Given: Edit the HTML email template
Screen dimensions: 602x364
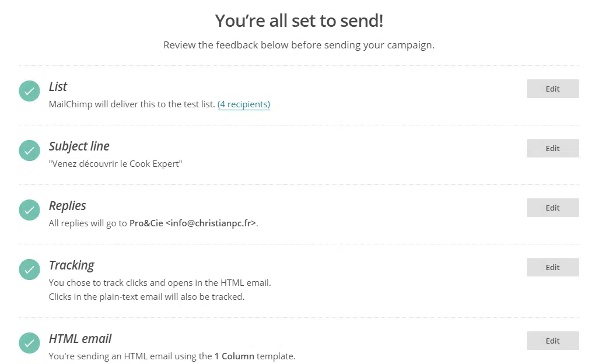Looking at the screenshot, I should 552,341.
